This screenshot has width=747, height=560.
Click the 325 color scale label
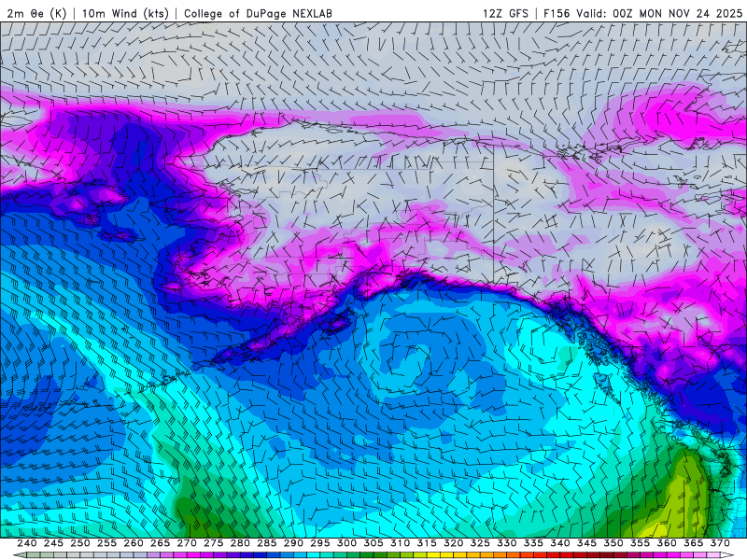(480, 543)
